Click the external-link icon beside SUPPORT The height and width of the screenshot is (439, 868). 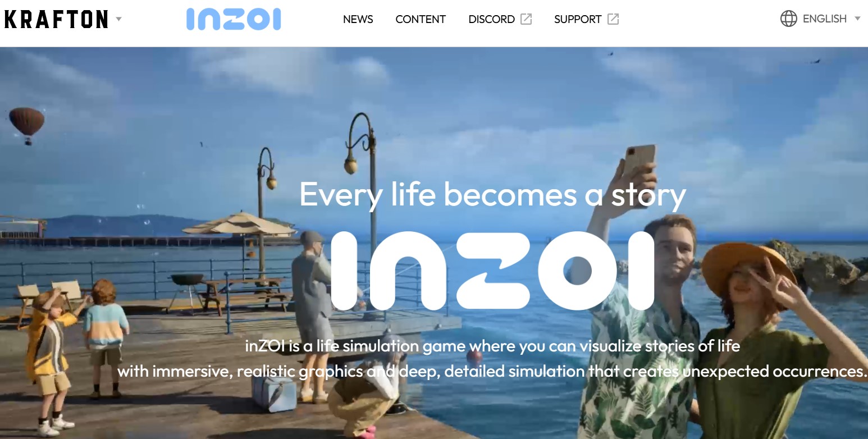(613, 19)
